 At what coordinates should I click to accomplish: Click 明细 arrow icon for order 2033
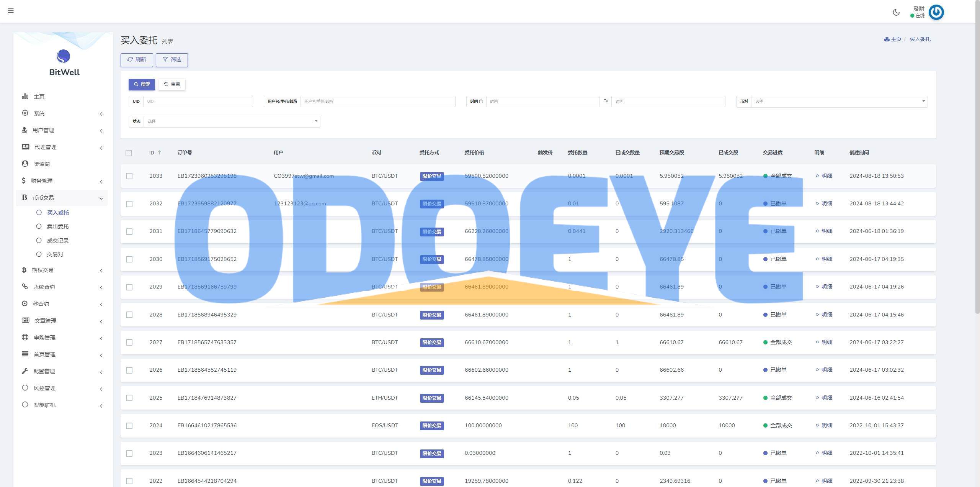point(817,176)
